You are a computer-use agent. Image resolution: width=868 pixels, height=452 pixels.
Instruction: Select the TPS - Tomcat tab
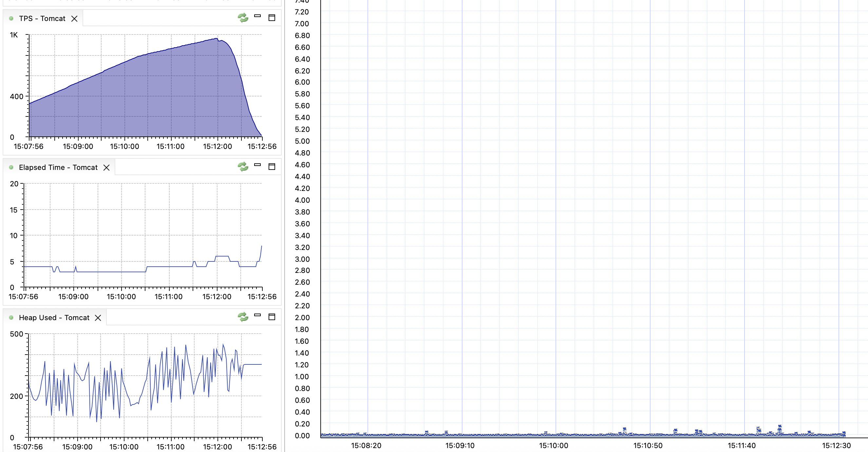[42, 19]
